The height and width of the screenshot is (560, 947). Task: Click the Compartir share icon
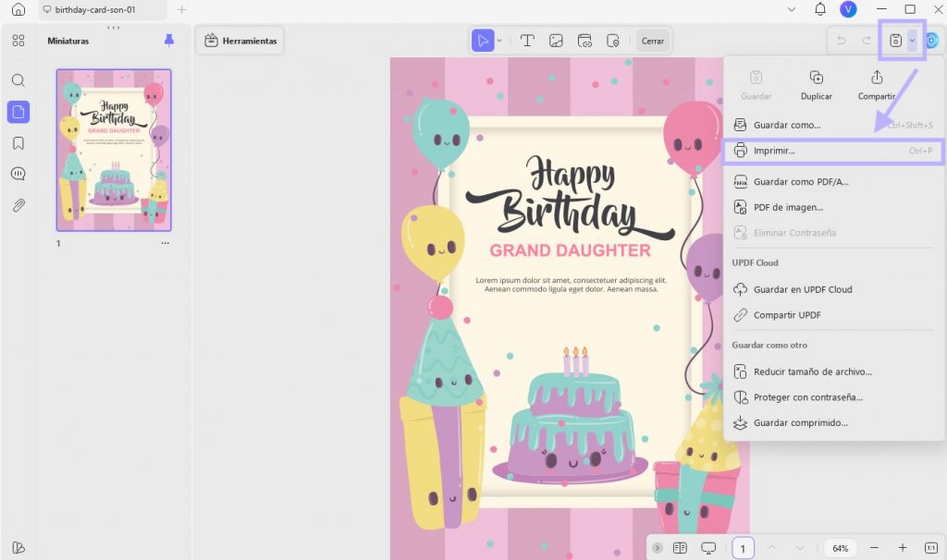point(877,78)
